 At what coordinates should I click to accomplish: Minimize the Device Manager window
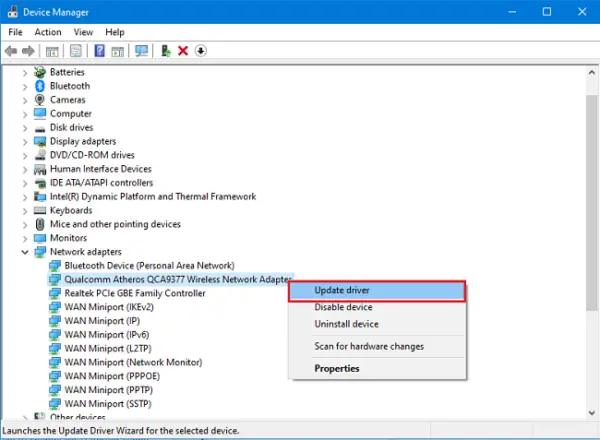tap(512, 12)
